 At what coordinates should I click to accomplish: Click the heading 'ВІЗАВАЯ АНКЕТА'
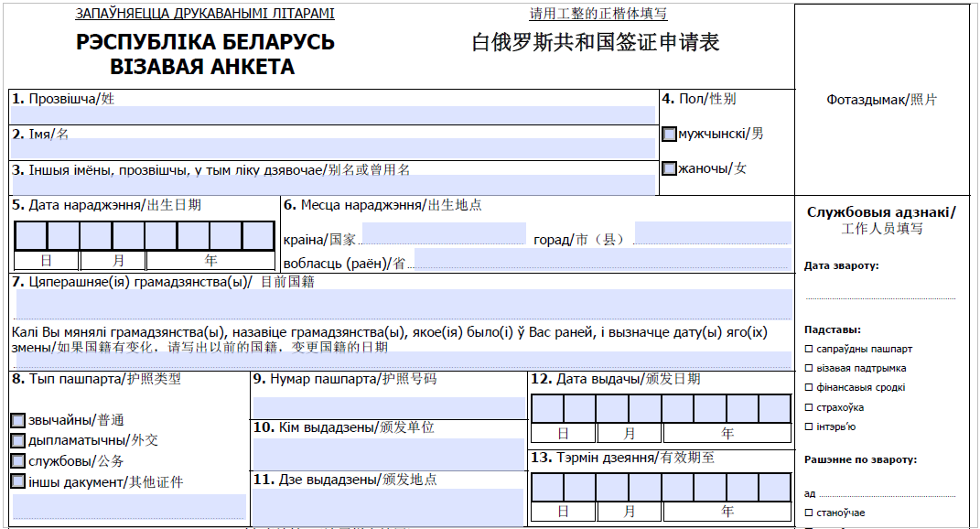tap(202, 67)
